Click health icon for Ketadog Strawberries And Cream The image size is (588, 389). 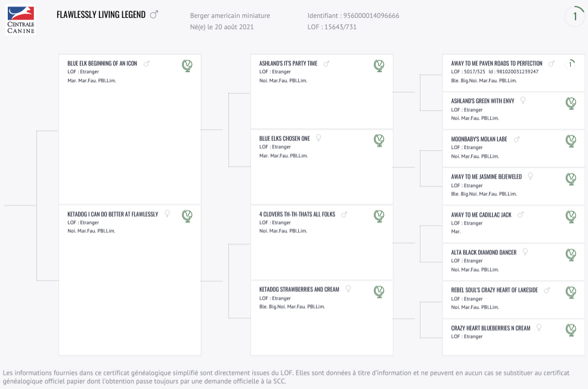[x=379, y=291]
